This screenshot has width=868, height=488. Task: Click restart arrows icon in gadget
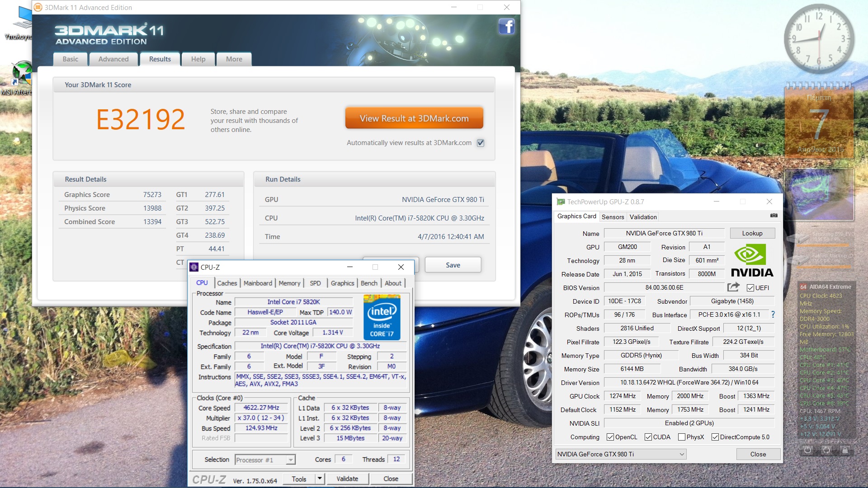[x=826, y=450]
